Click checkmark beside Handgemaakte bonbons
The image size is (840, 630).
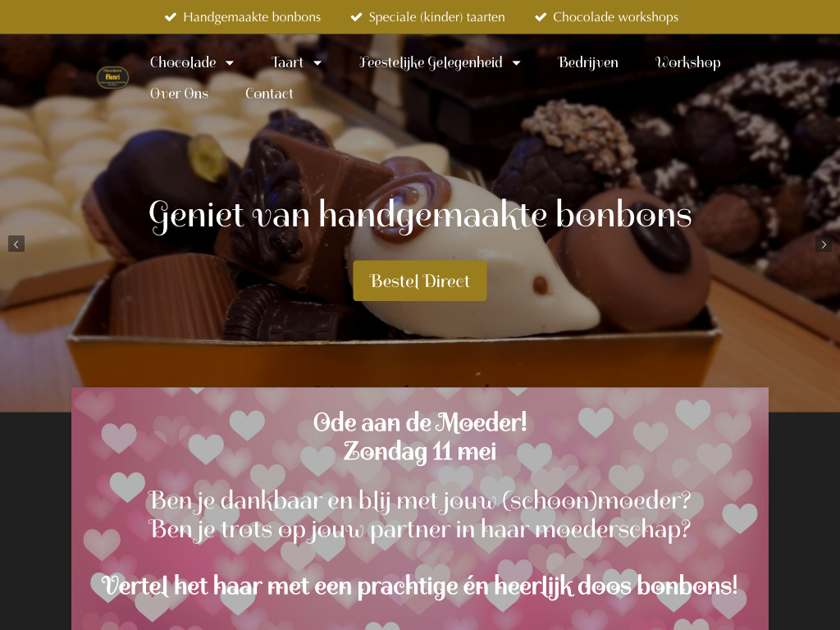click(x=171, y=17)
